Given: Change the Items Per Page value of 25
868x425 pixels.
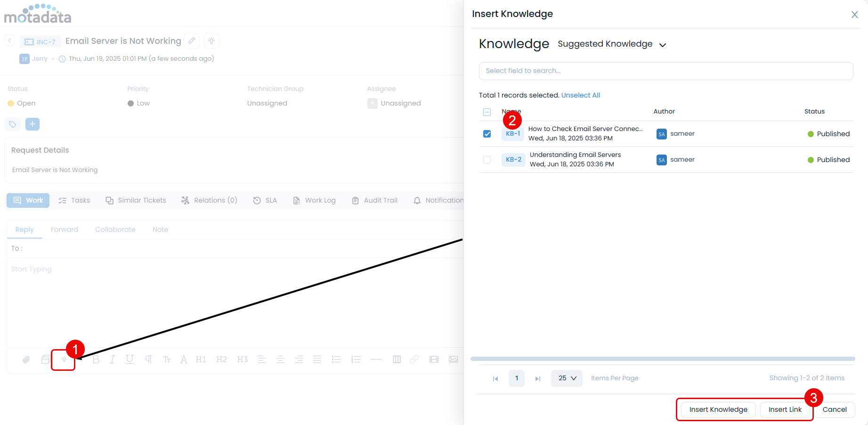Looking at the screenshot, I should point(566,378).
